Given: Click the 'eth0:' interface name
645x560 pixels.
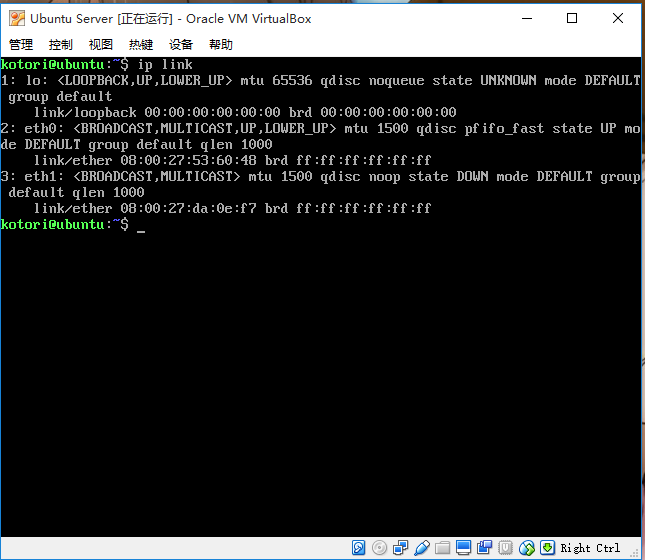Looking at the screenshot, I should pyautogui.click(x=44, y=128).
